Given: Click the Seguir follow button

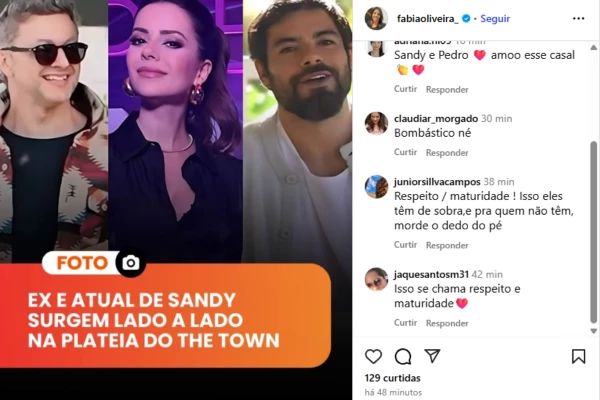Looking at the screenshot, I should tap(495, 18).
